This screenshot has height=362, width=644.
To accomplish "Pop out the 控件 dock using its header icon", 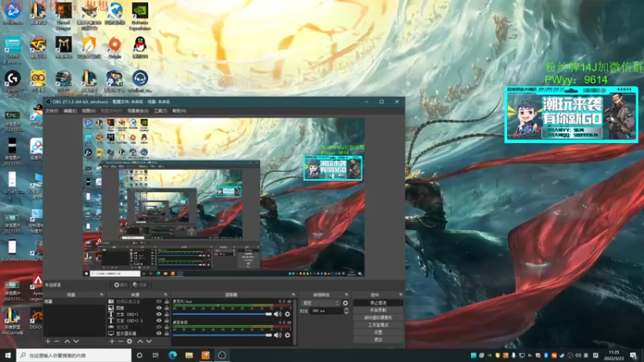I will click(x=401, y=294).
